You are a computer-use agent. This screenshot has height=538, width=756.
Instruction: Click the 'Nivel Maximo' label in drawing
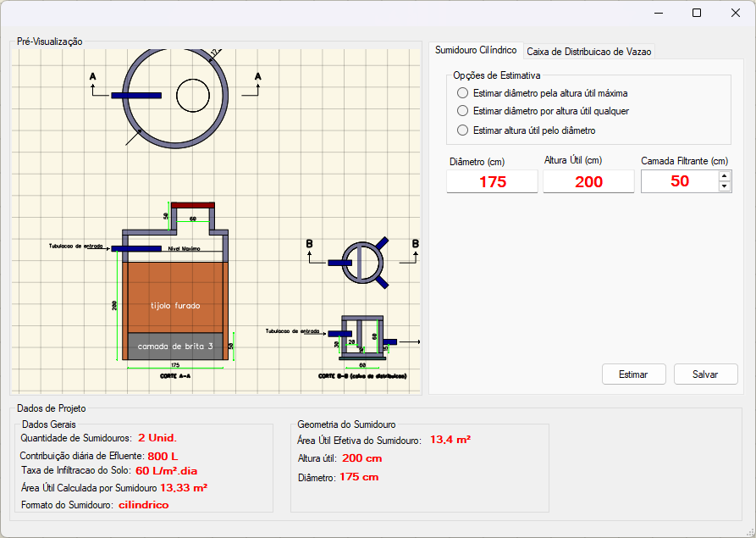click(185, 249)
